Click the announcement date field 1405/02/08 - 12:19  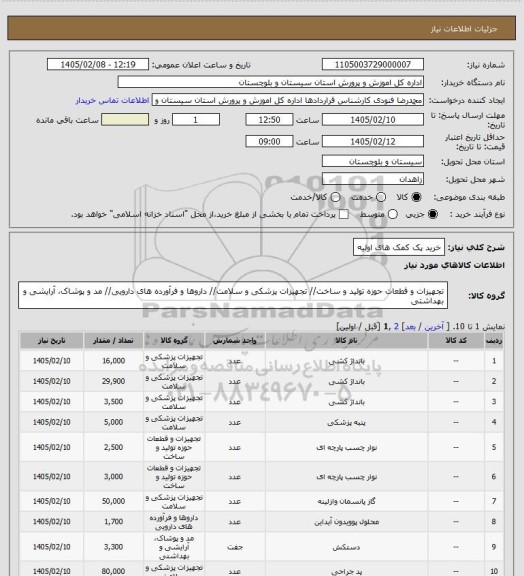[98, 64]
